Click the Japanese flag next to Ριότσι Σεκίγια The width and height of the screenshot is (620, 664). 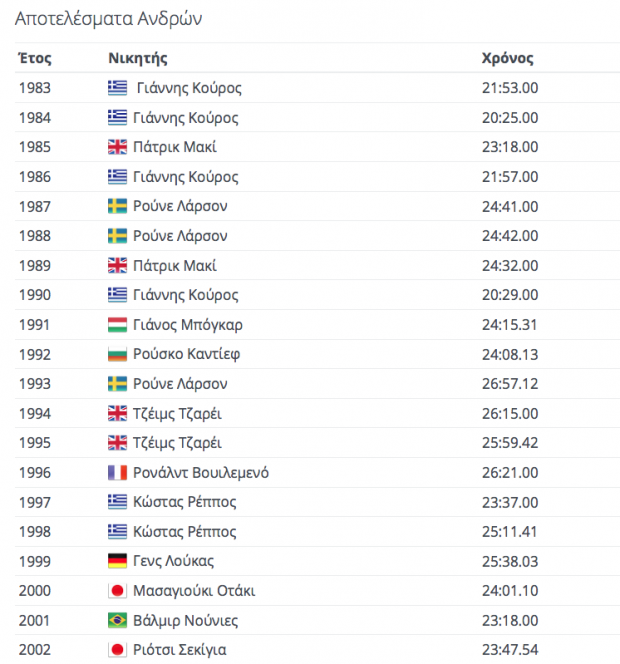click(x=117, y=650)
